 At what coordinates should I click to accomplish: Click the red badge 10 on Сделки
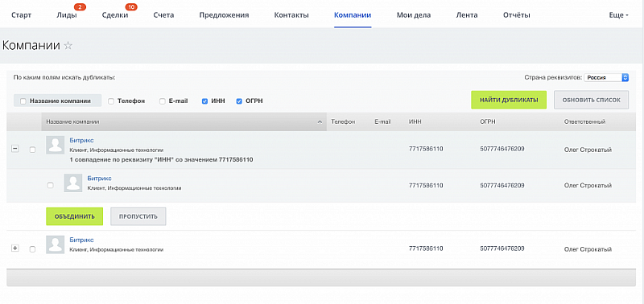point(132,7)
